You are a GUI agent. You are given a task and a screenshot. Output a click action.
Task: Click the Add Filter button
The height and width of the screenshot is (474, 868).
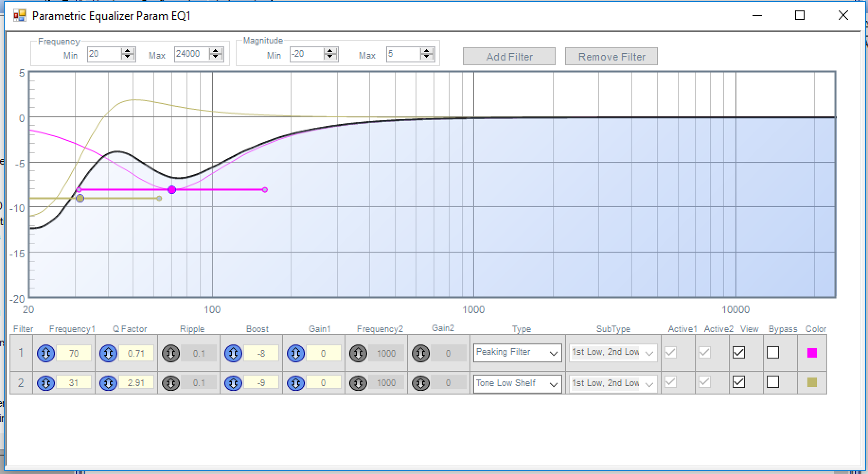(509, 57)
